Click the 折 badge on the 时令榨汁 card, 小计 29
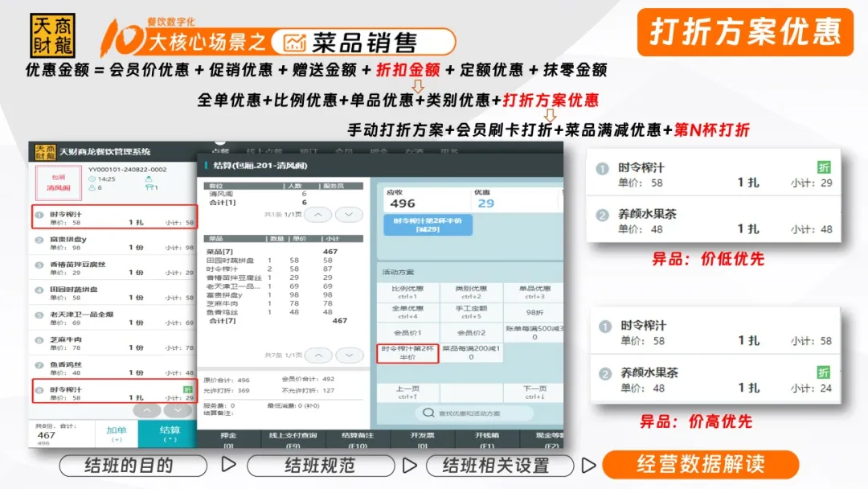The width and height of the screenshot is (868, 489). pyautogui.click(x=824, y=167)
